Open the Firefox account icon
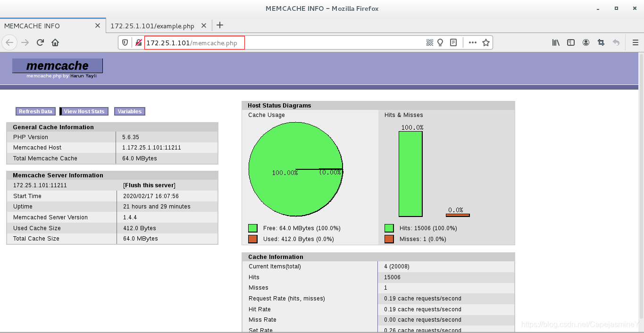This screenshot has width=644, height=333. (586, 42)
